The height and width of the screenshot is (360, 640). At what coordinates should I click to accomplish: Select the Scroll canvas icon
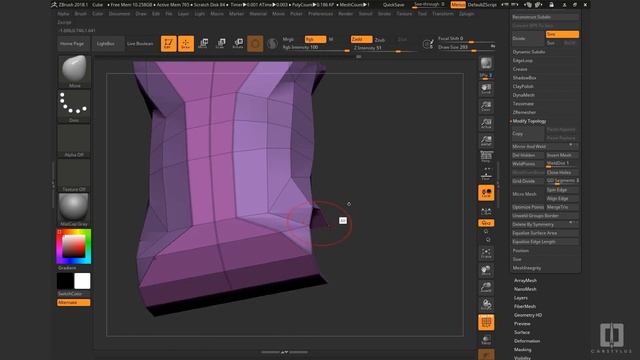(486, 89)
